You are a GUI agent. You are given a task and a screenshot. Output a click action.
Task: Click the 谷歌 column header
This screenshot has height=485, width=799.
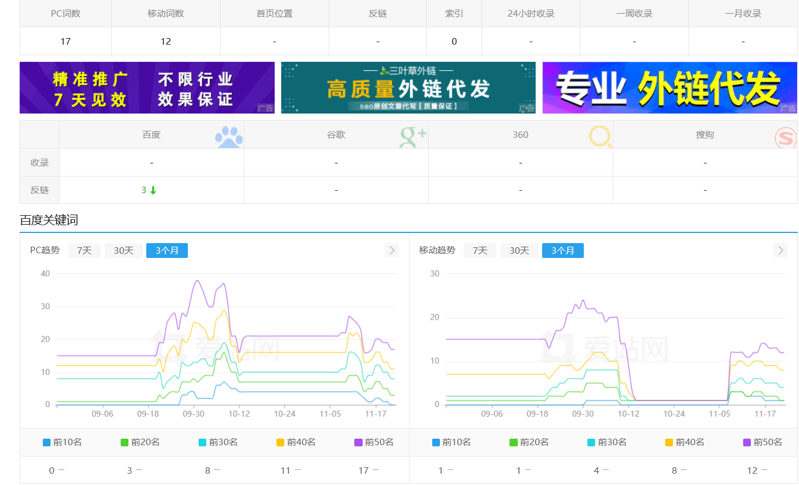336,134
